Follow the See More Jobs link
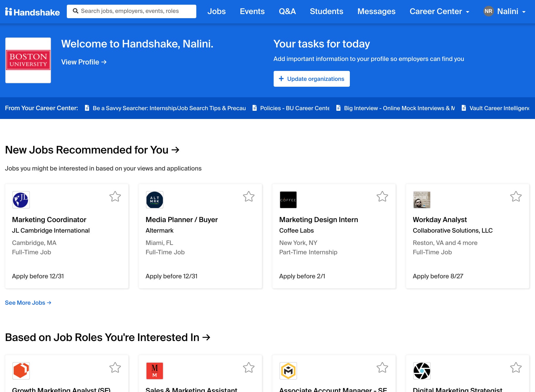The width and height of the screenshot is (535, 392). (28, 303)
